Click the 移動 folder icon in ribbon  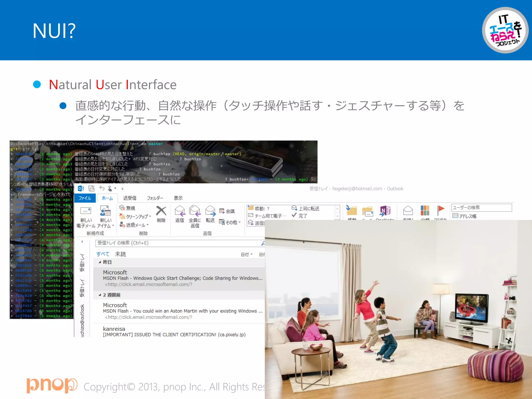click(352, 211)
